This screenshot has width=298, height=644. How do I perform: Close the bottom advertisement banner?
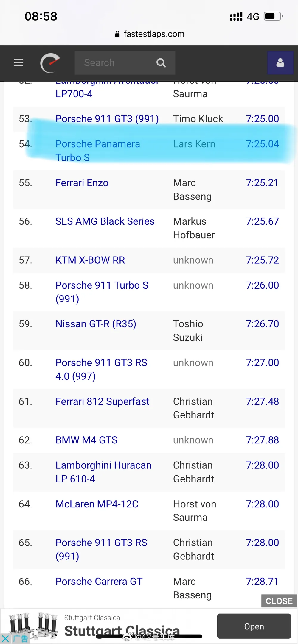point(279,601)
